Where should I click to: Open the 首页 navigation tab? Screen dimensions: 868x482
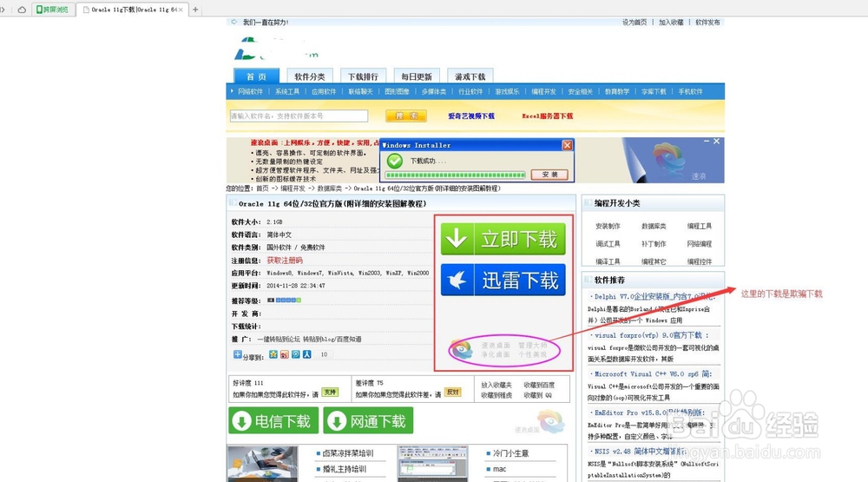(256, 76)
